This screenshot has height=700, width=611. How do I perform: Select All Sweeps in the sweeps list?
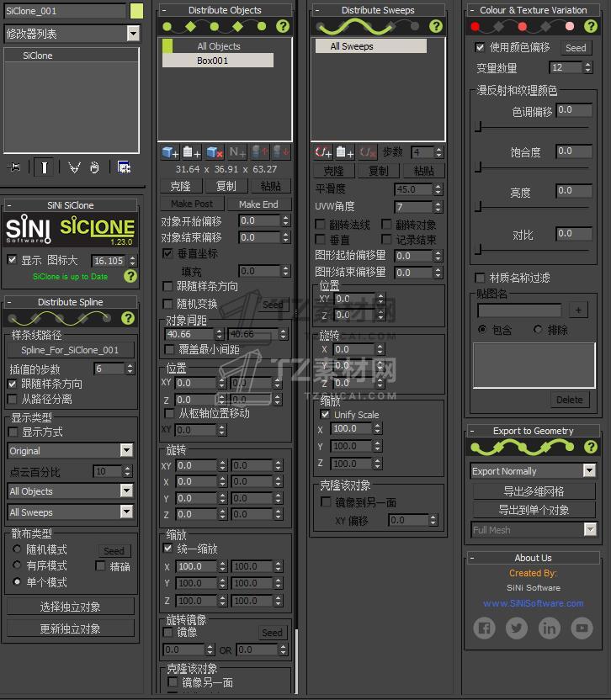[370, 46]
